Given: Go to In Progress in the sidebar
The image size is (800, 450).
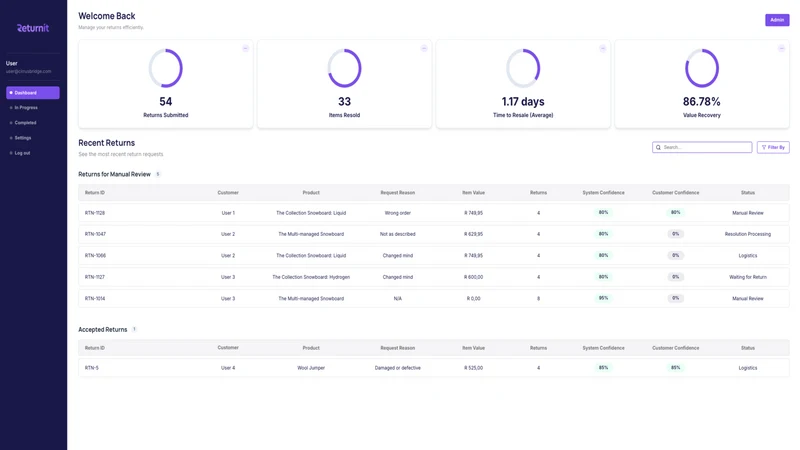Looking at the screenshot, I should click(26, 108).
